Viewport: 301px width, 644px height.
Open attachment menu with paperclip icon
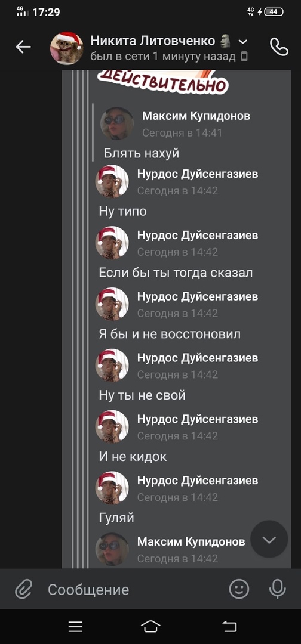(23, 589)
